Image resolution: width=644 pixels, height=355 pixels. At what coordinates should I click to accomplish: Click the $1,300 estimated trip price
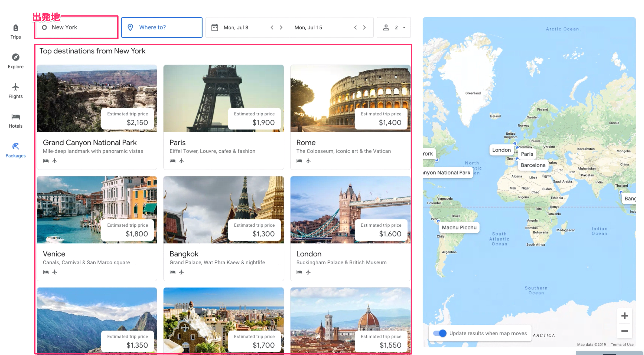point(263,234)
